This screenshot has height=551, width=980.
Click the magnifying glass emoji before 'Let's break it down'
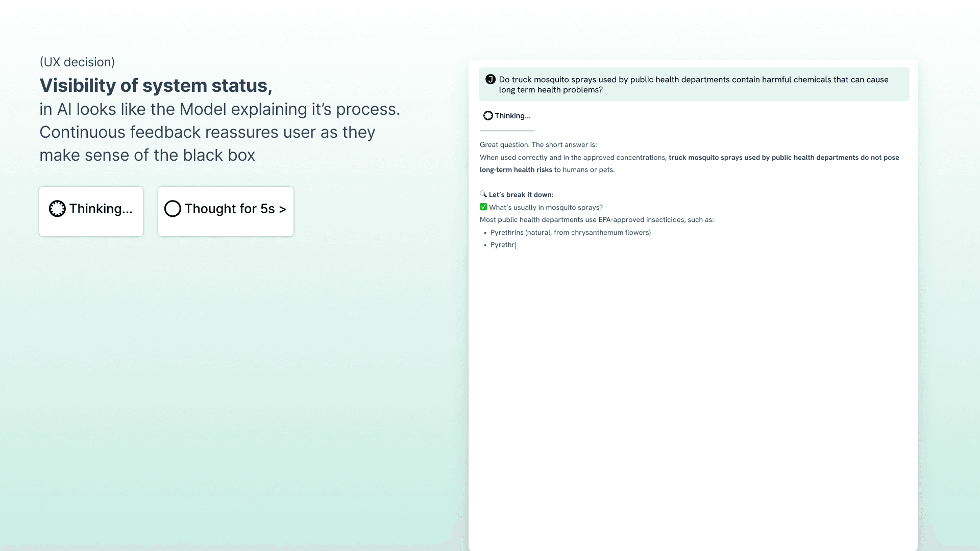[483, 194]
